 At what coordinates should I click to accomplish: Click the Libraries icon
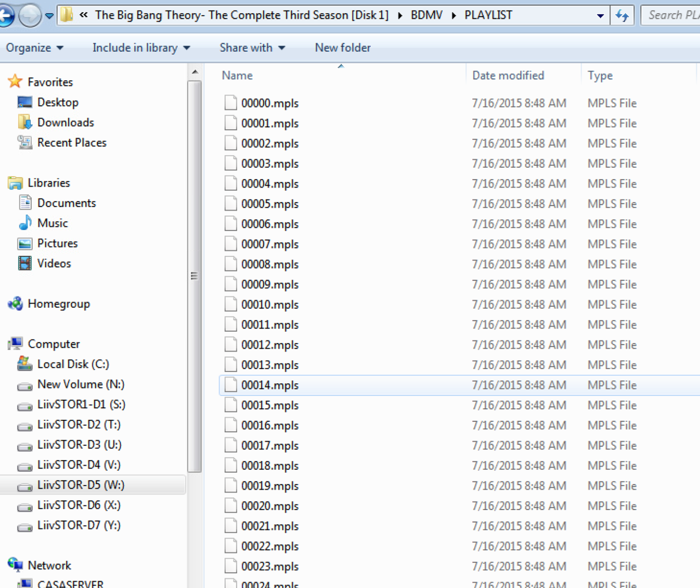(15, 183)
